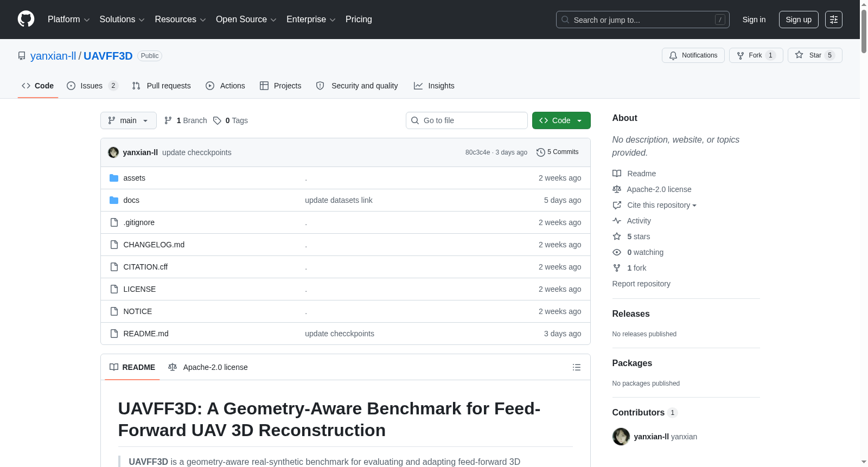Click the LICENSE file icon

(114, 289)
